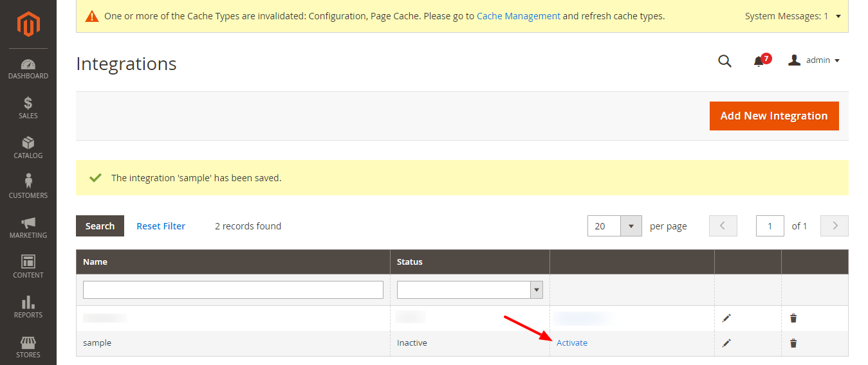
Task: Open the notifications bell
Action: click(x=759, y=61)
